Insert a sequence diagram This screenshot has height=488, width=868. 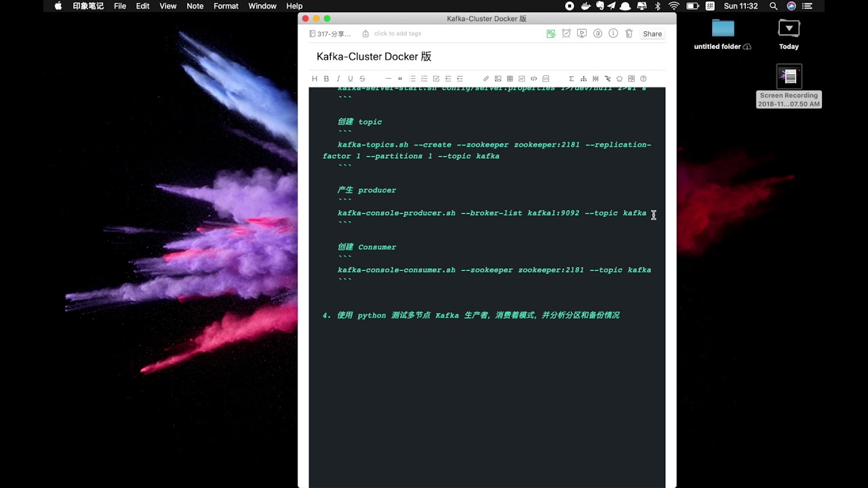click(x=595, y=79)
